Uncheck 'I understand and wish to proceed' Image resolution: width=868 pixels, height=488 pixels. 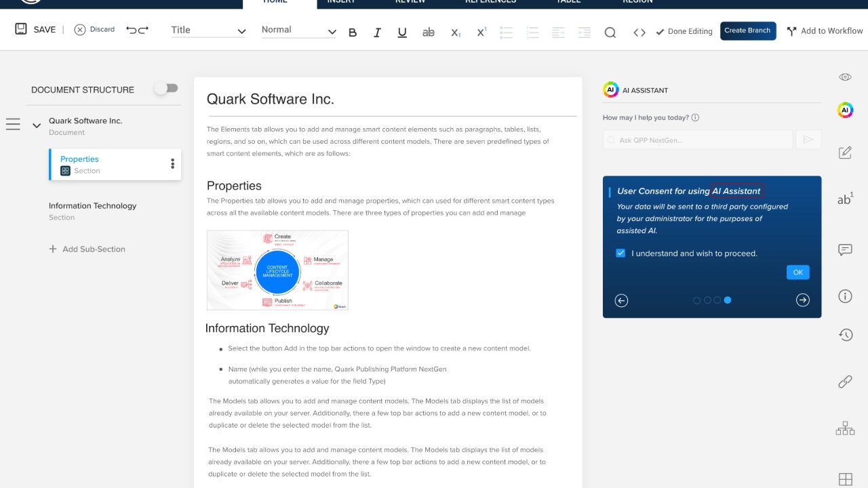tap(620, 253)
